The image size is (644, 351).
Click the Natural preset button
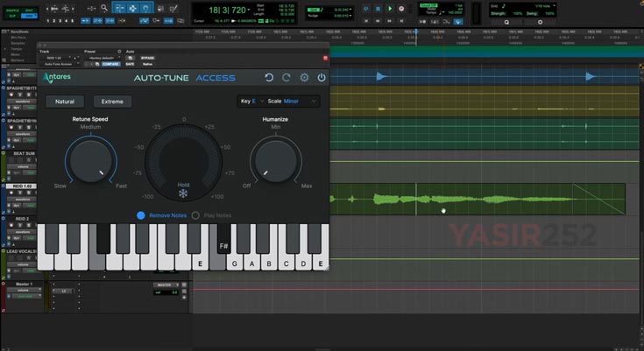click(65, 102)
